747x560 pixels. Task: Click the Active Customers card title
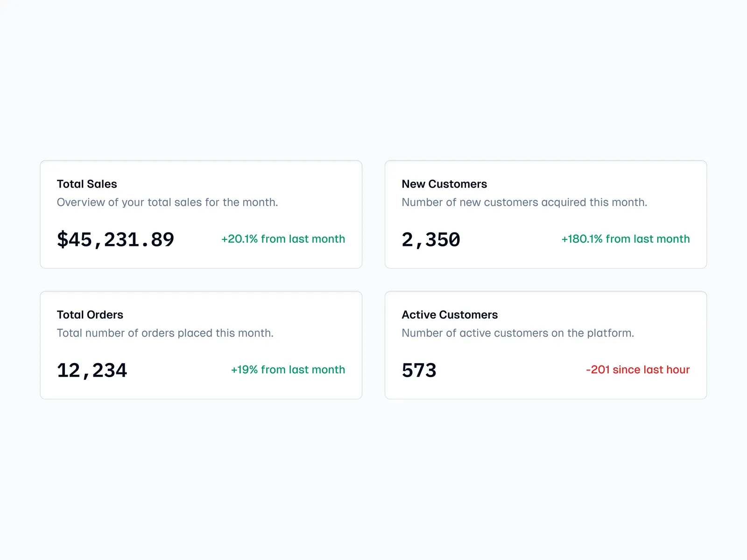click(x=450, y=315)
